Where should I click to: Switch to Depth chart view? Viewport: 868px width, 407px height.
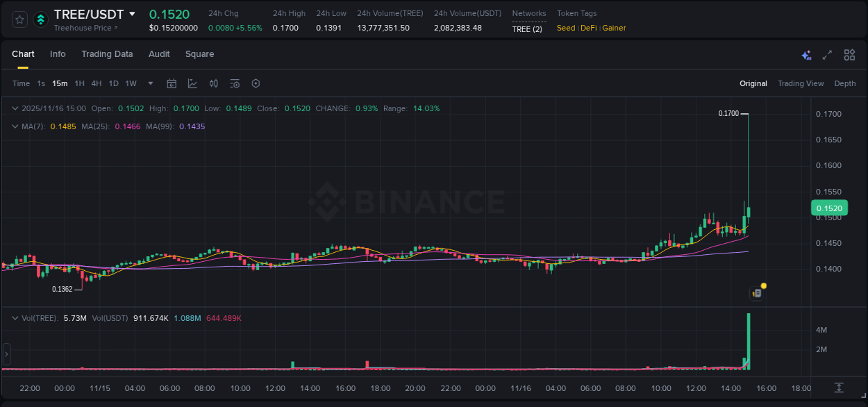(x=844, y=83)
